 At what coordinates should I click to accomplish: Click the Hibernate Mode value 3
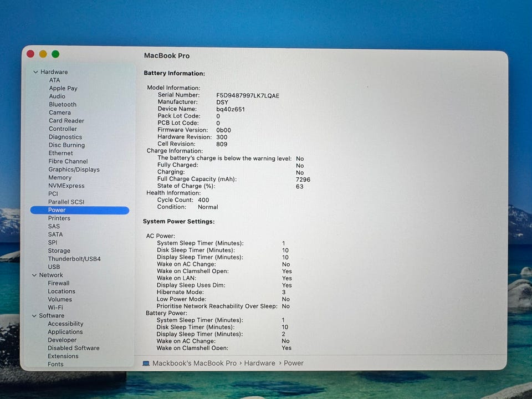pyautogui.click(x=284, y=293)
